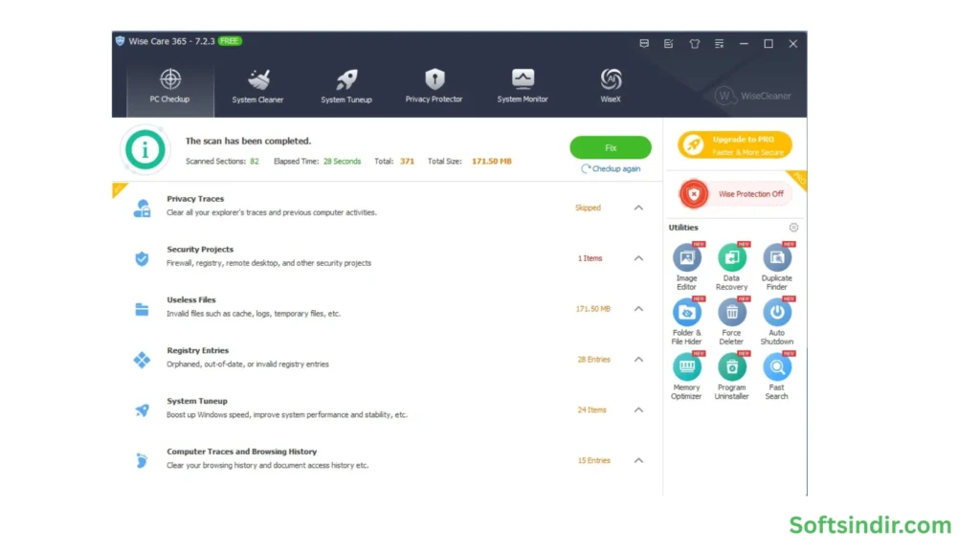
Task: Expand Computer Traces and Browsing History
Action: coord(638,460)
